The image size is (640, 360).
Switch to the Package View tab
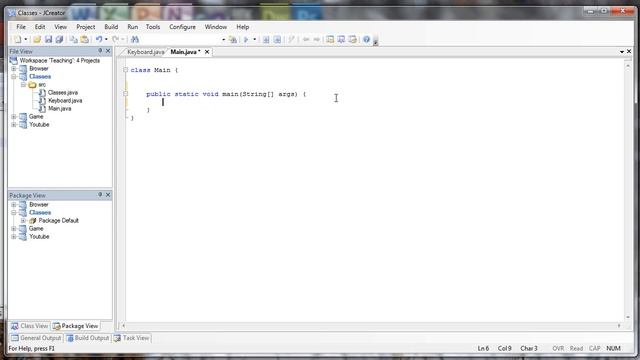[76, 326]
